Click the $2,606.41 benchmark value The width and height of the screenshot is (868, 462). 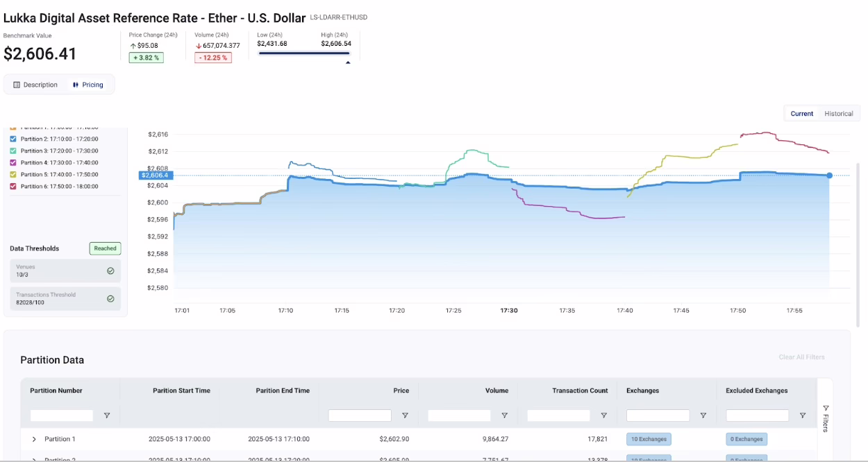(40, 53)
